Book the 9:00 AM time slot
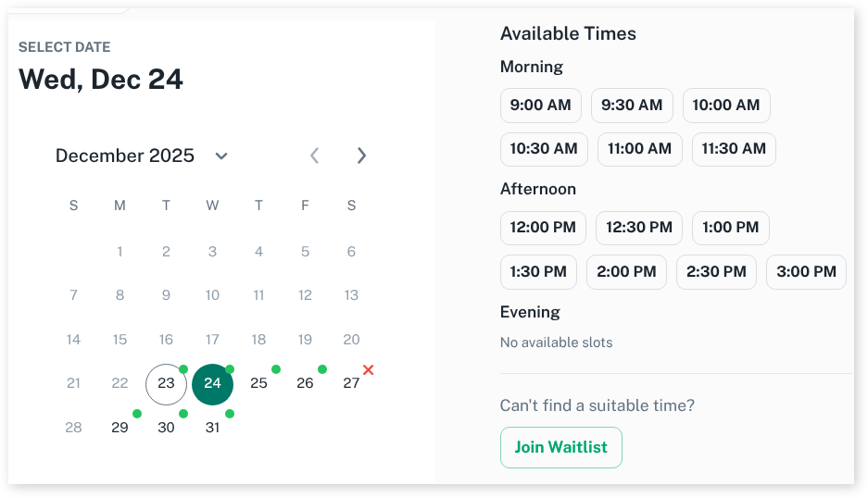Viewport: 868px width, 498px height. [540, 106]
